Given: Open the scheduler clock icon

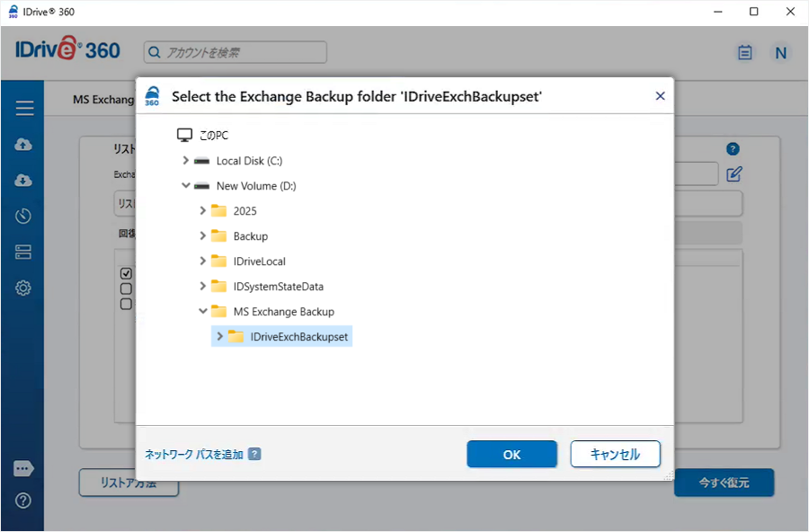Looking at the screenshot, I should [x=24, y=217].
